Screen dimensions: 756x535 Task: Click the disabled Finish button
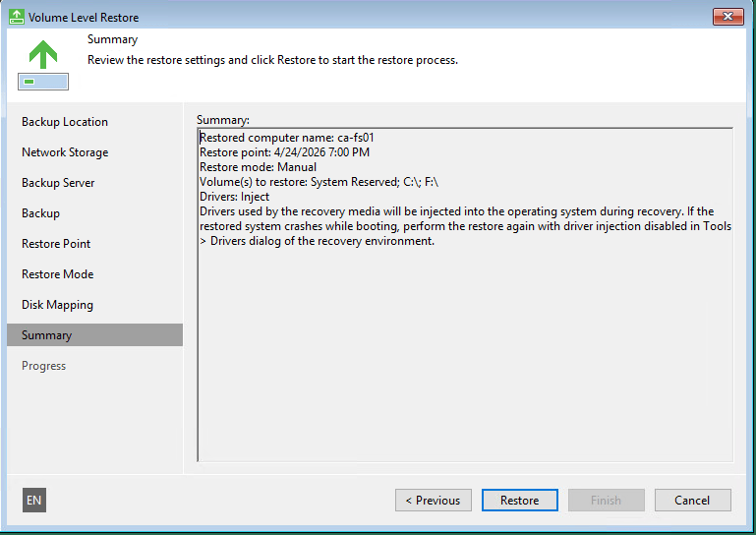(606, 501)
